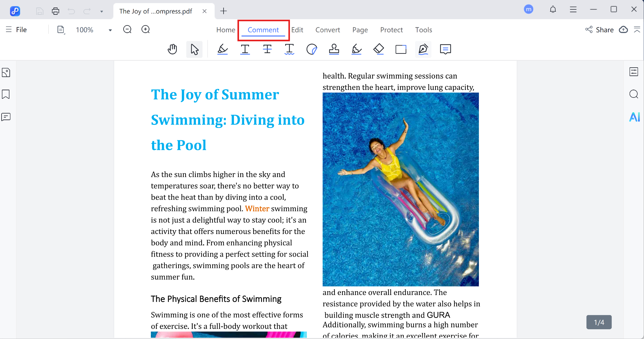Toggle the Properties panel on the right
Viewport: 644px width, 339px height.
click(634, 72)
